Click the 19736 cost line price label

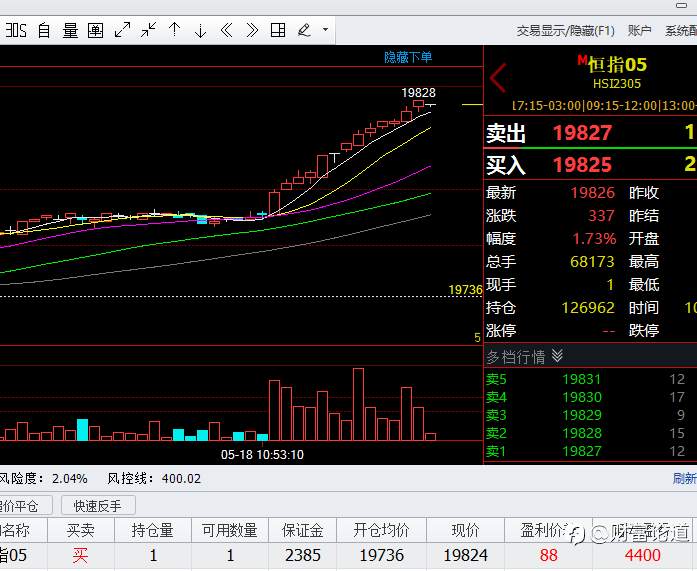[465, 290]
